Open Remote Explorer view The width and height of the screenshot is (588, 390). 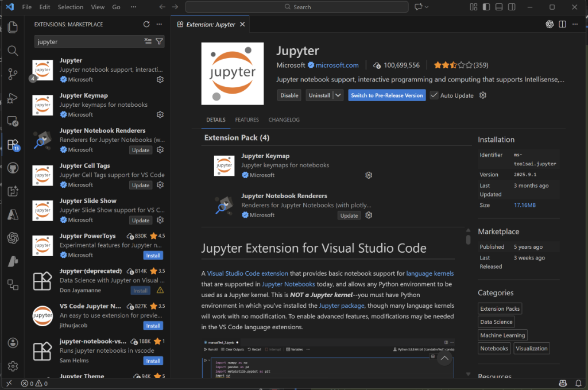13,121
